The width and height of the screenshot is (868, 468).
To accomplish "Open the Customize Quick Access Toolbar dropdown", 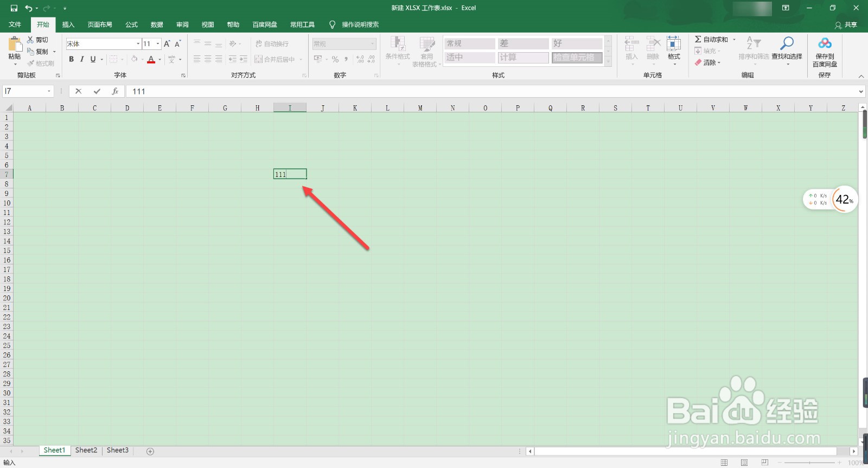I will 65,8.
